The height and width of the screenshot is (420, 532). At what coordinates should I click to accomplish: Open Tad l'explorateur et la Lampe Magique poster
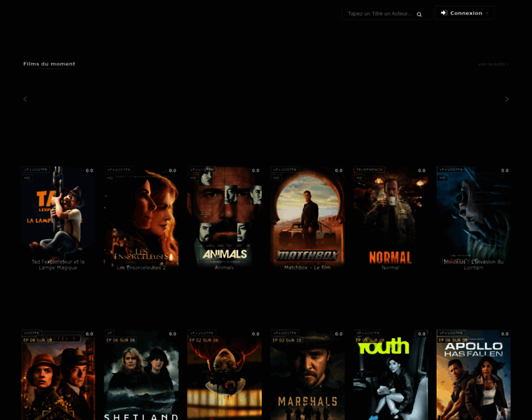[58, 218]
